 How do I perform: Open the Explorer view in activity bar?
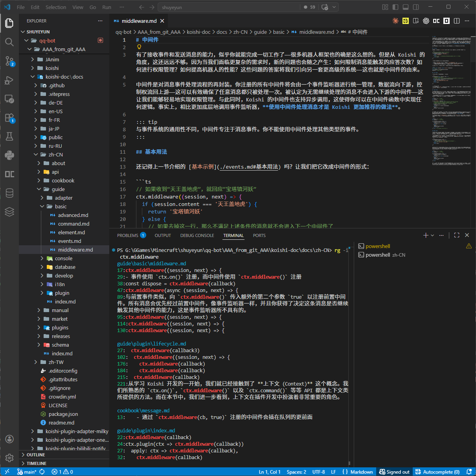[x=9, y=23]
